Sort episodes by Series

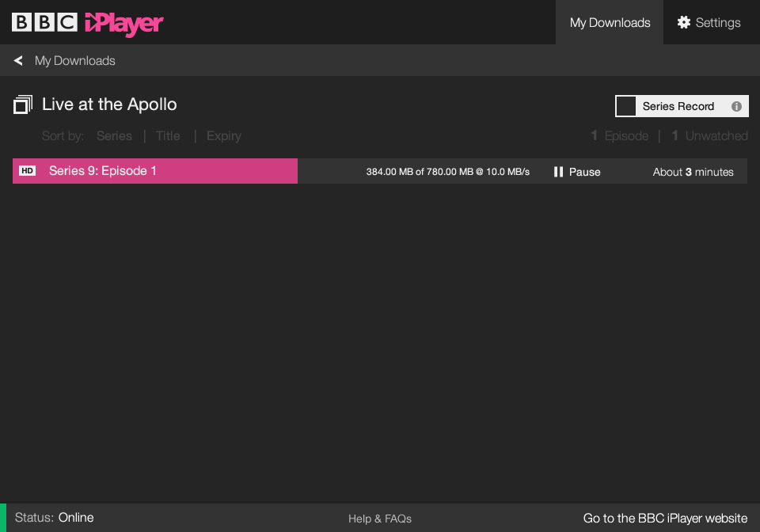pyautogui.click(x=114, y=136)
